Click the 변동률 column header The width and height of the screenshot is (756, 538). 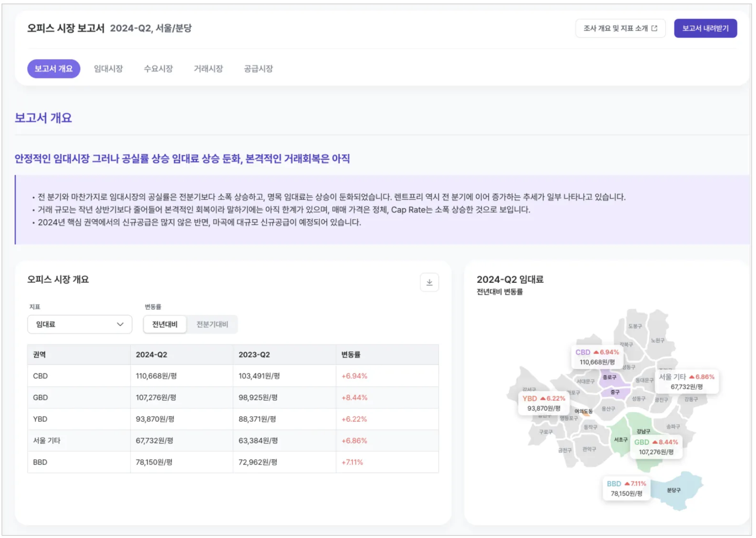(x=351, y=355)
